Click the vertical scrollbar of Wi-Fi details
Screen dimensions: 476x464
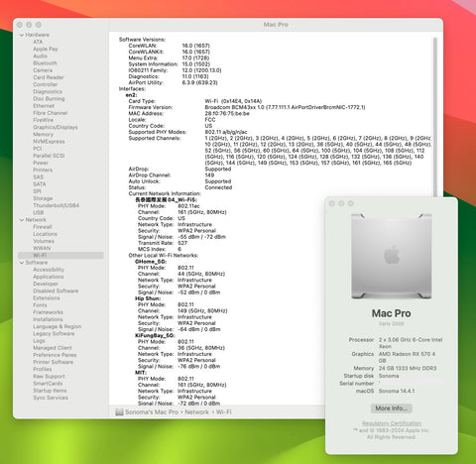coord(435,116)
